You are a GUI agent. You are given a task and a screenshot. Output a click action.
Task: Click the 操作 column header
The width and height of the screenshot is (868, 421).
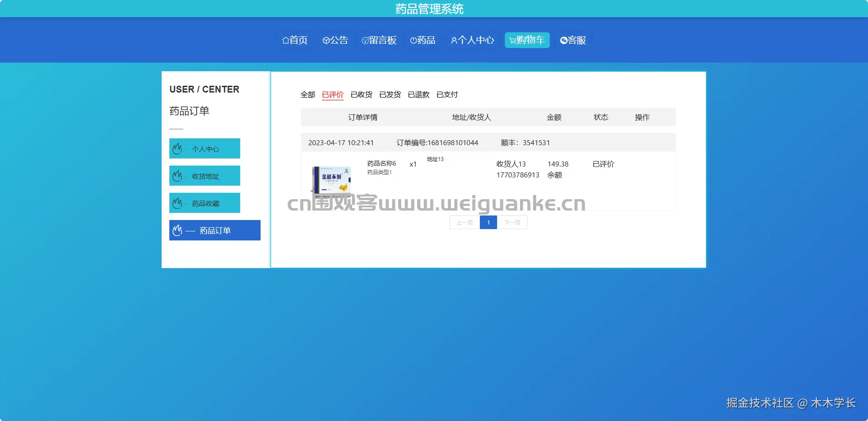(x=642, y=117)
